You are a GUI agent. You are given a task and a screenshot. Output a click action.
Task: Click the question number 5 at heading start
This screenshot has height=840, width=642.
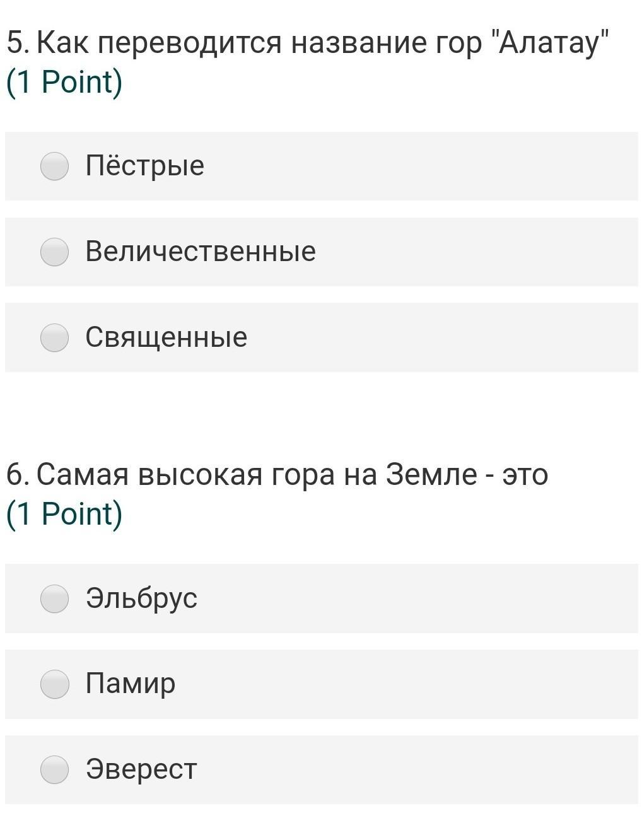(x=15, y=44)
